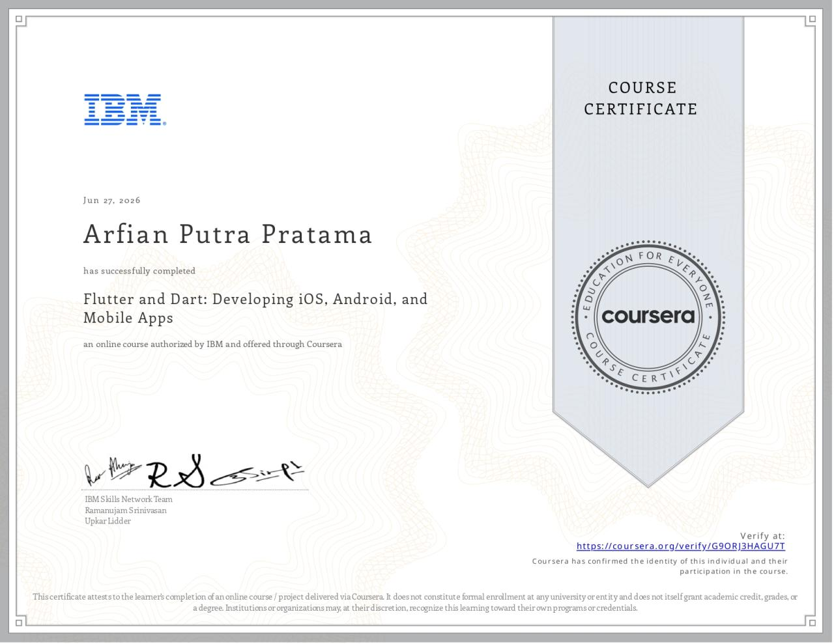Click the bottom-right corner ornament
834x644 pixels.
[811, 623]
